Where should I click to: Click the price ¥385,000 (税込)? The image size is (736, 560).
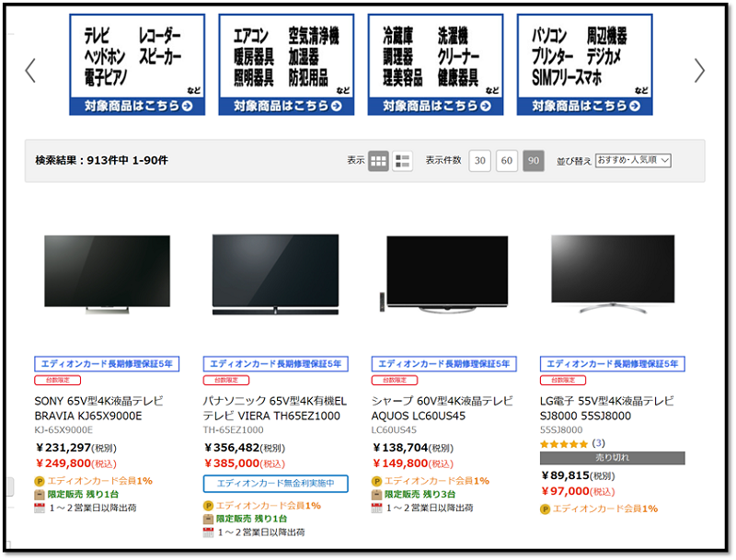pos(245,463)
